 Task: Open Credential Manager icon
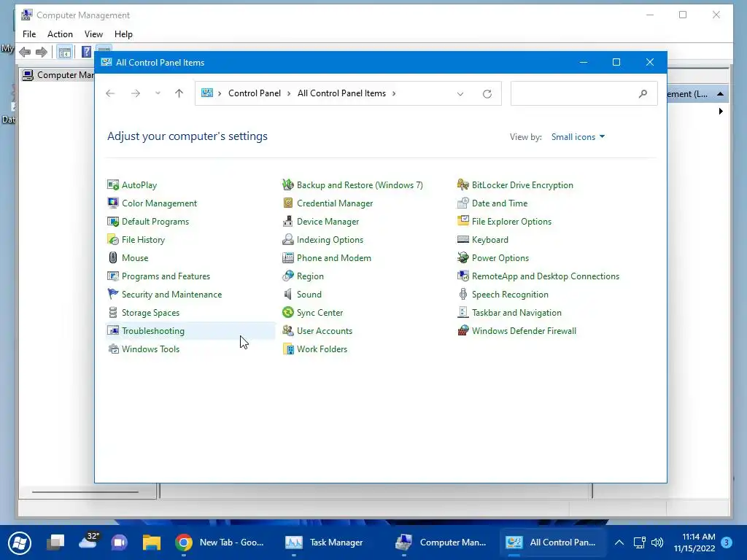point(287,203)
